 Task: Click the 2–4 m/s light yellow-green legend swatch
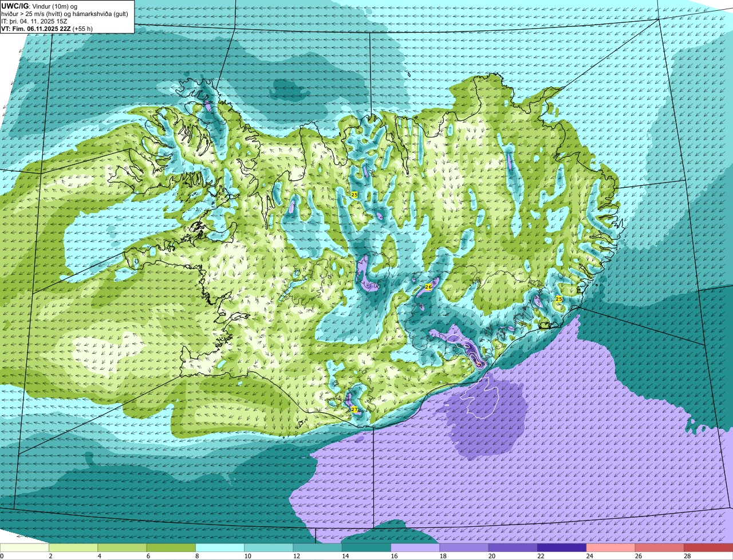(73, 547)
